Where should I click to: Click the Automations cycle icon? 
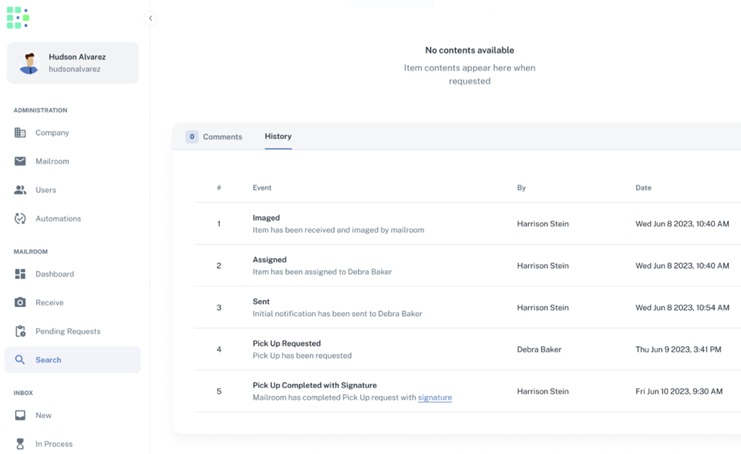(20, 218)
